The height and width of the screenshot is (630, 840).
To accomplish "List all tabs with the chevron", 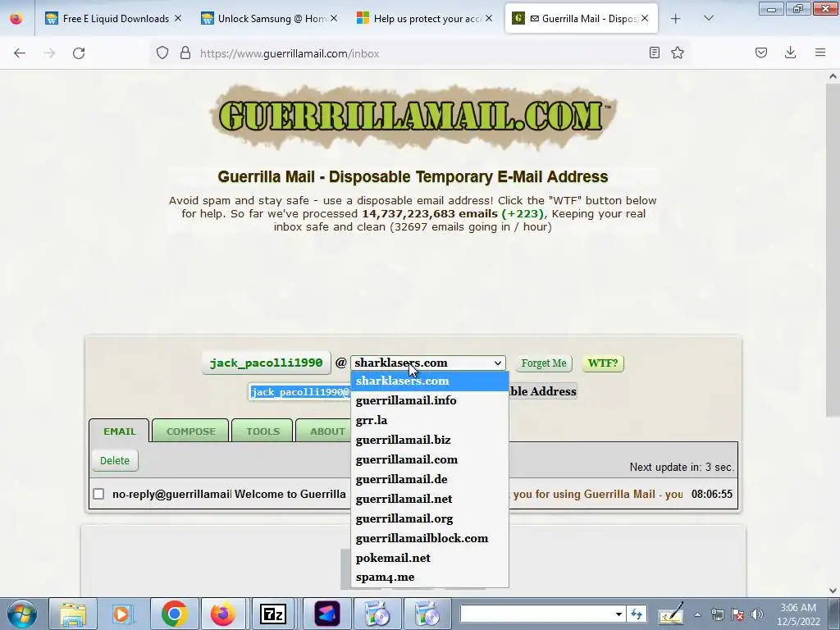I will click(x=708, y=19).
